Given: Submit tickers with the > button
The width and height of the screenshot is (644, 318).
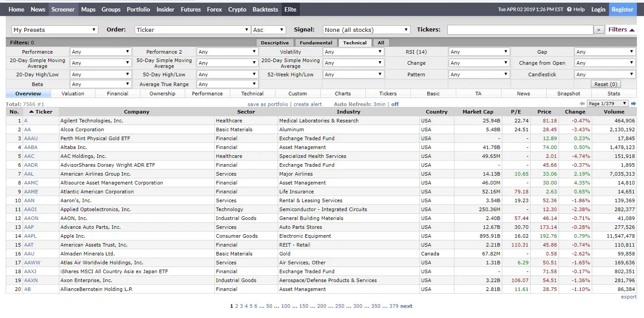Looking at the screenshot, I should click(599, 30).
